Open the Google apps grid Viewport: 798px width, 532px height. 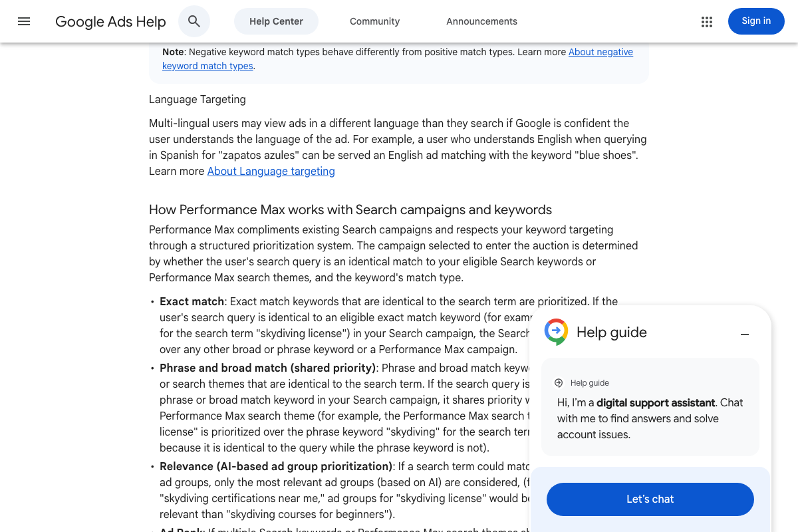[707, 21]
